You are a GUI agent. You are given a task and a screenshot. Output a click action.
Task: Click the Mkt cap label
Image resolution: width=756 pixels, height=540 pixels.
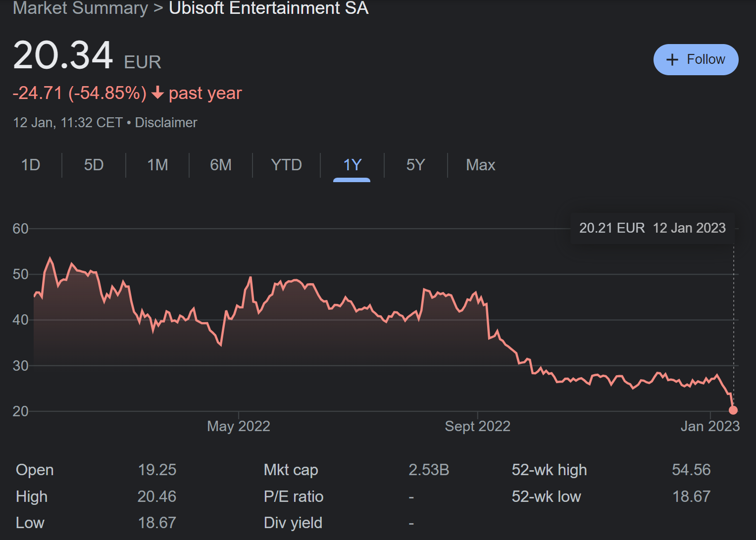291,470
